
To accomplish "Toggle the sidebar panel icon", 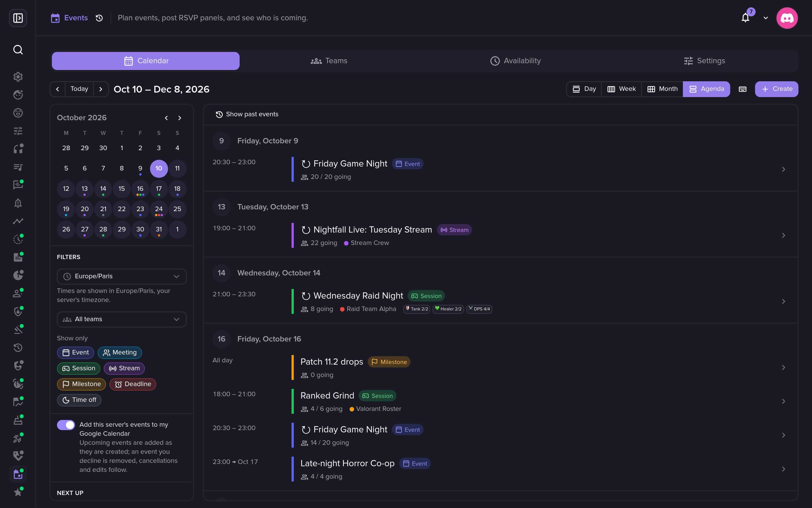I will click(18, 18).
